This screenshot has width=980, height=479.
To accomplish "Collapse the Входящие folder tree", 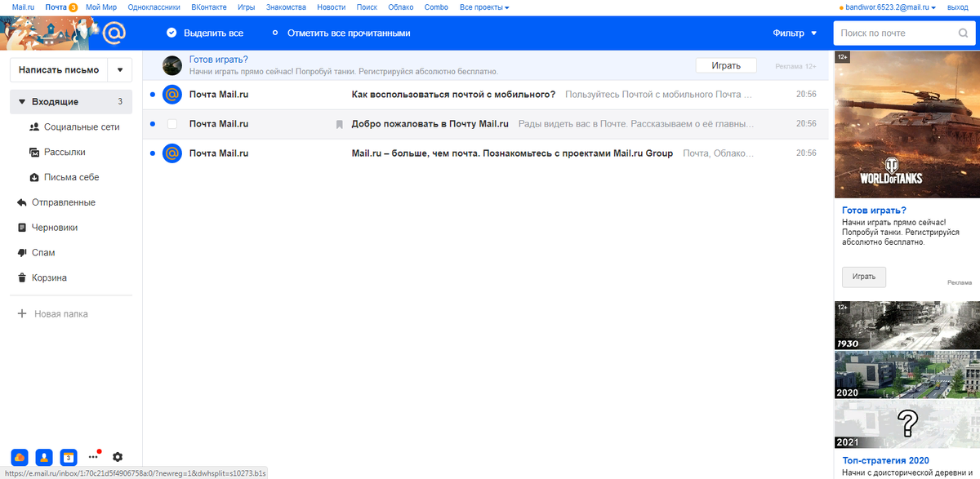I will [x=21, y=102].
